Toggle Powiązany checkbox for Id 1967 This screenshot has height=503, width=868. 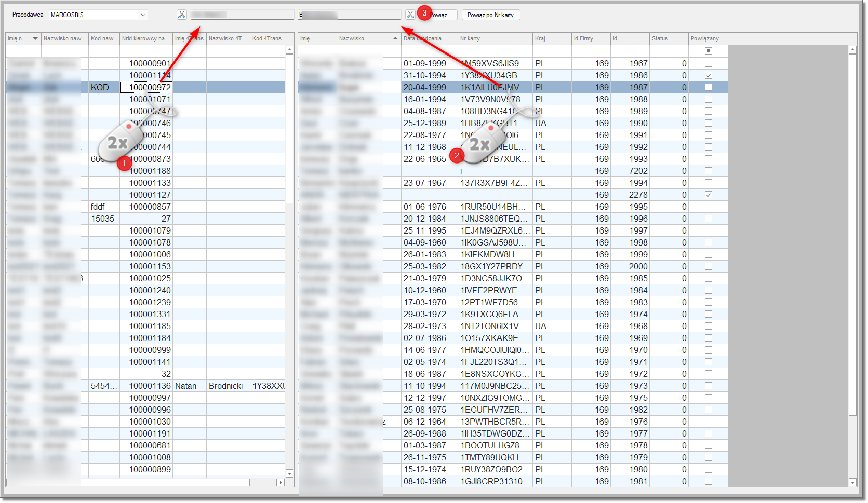709,63
